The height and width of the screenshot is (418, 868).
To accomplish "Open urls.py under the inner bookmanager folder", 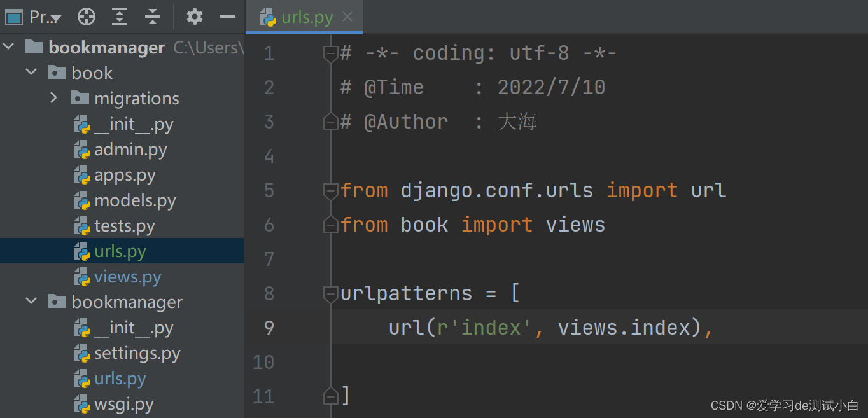I will click(120, 379).
